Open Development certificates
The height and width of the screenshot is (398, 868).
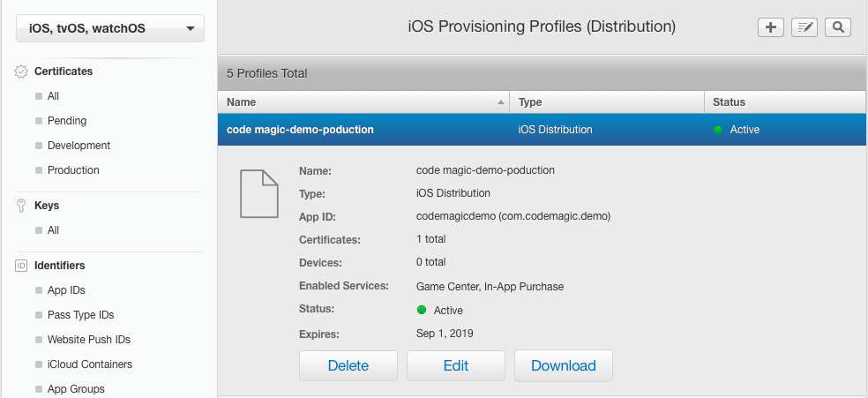(79, 146)
